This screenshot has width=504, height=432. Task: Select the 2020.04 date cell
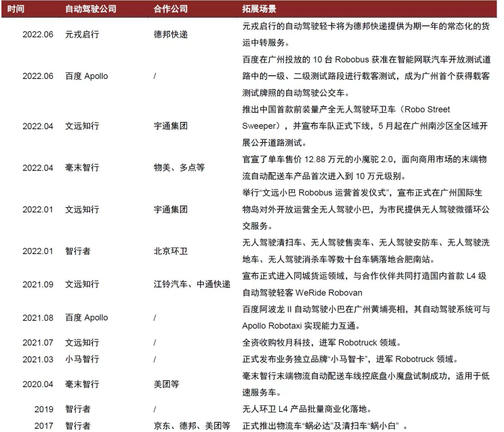pyautogui.click(x=38, y=384)
